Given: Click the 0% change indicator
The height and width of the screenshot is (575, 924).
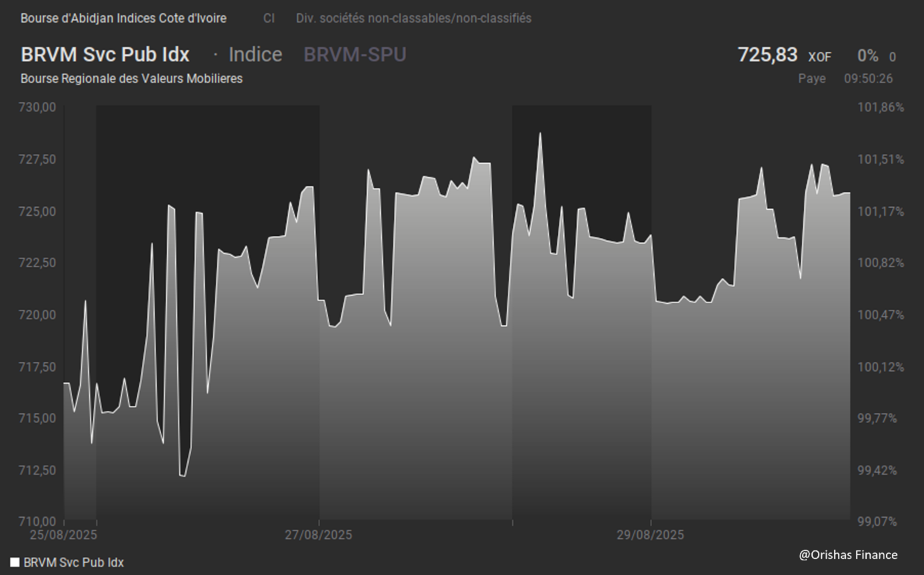Looking at the screenshot, I should tap(867, 57).
